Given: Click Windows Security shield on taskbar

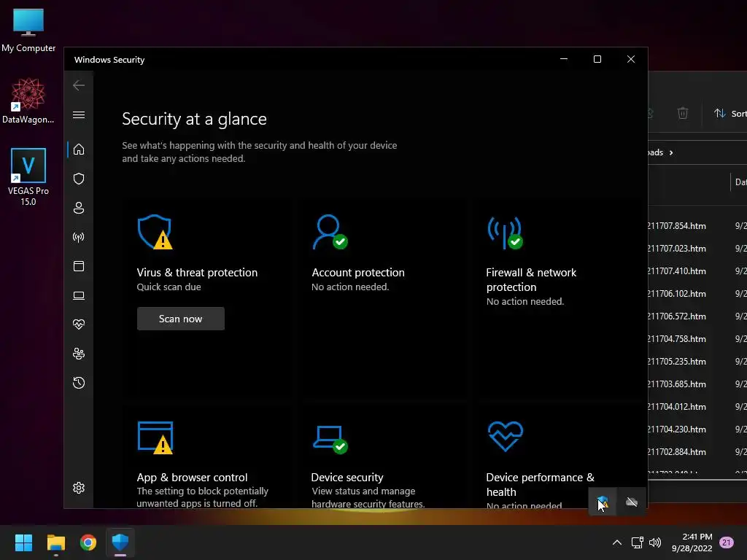Looking at the screenshot, I should [120, 542].
